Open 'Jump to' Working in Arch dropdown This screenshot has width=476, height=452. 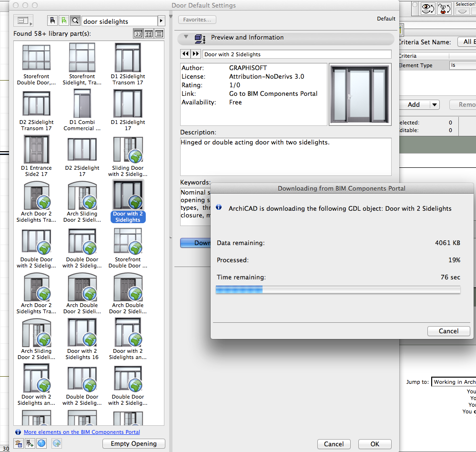click(x=454, y=382)
